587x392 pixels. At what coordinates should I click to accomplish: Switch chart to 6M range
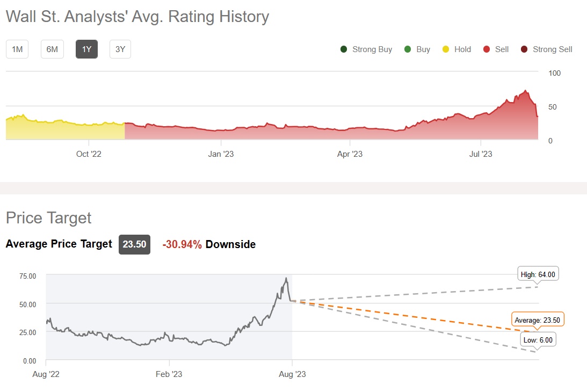click(x=52, y=49)
